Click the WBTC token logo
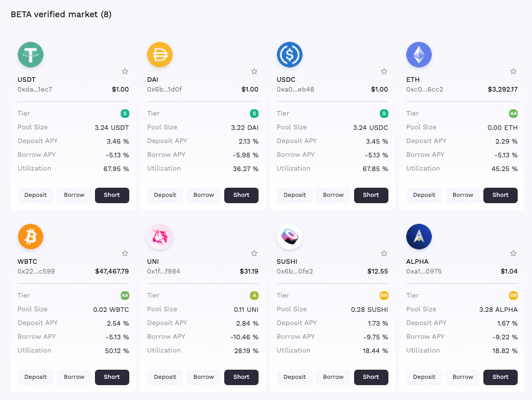This screenshot has height=400, width=532. [x=30, y=236]
